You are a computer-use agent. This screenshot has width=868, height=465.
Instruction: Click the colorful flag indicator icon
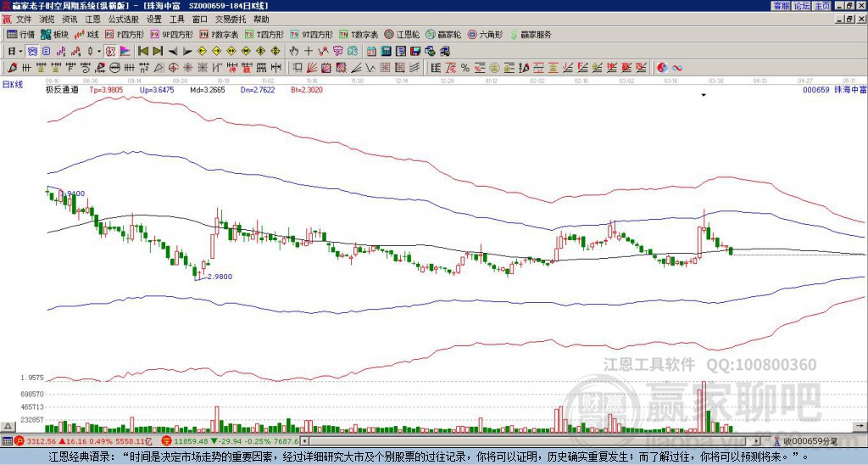pos(125,52)
